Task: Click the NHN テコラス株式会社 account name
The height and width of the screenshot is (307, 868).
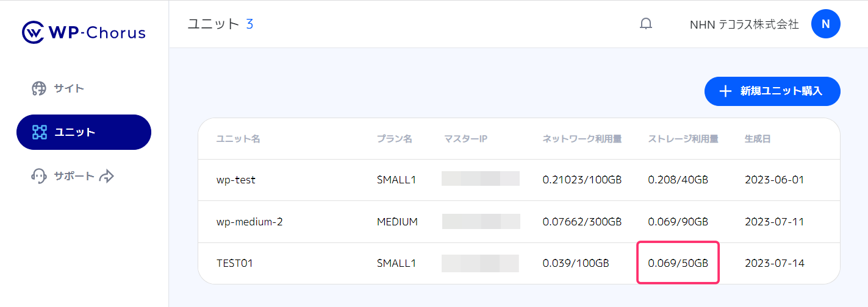Action: click(x=744, y=24)
